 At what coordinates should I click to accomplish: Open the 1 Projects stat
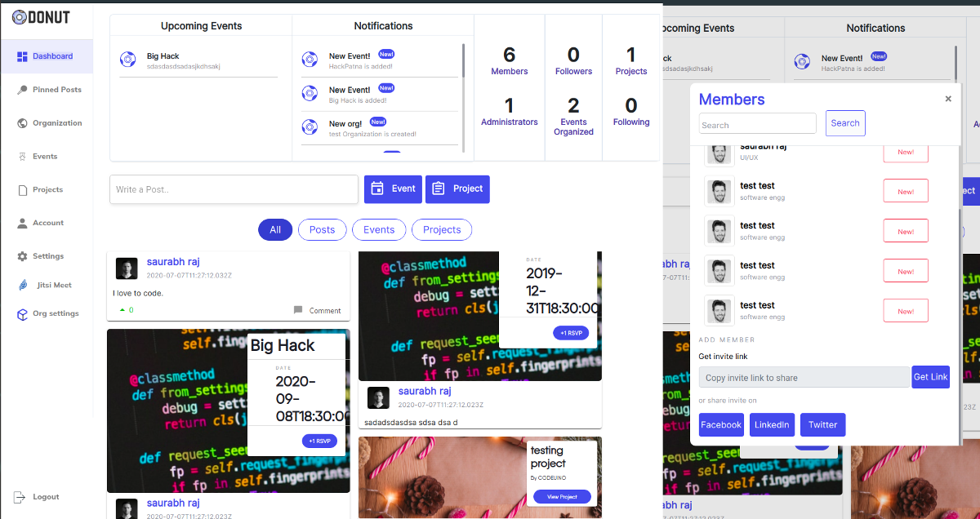click(631, 60)
